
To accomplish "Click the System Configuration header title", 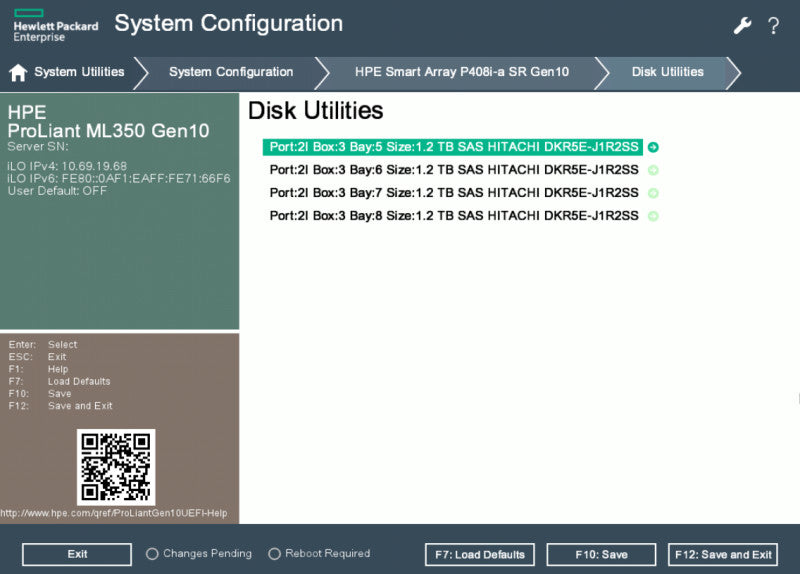I will tap(229, 24).
